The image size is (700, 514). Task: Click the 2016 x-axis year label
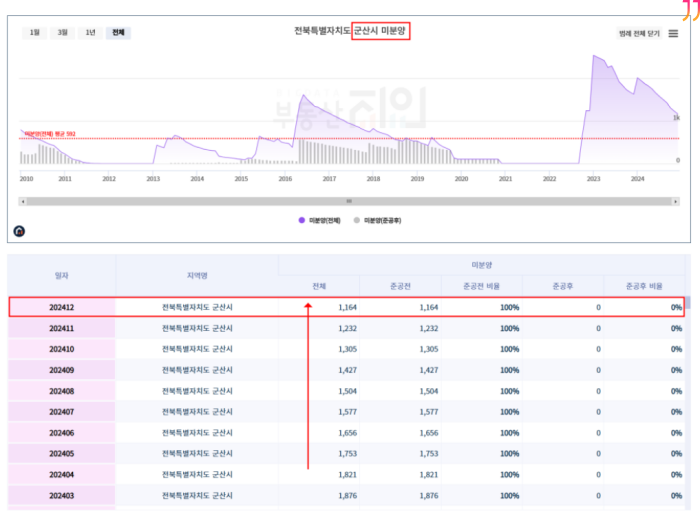coord(285,179)
